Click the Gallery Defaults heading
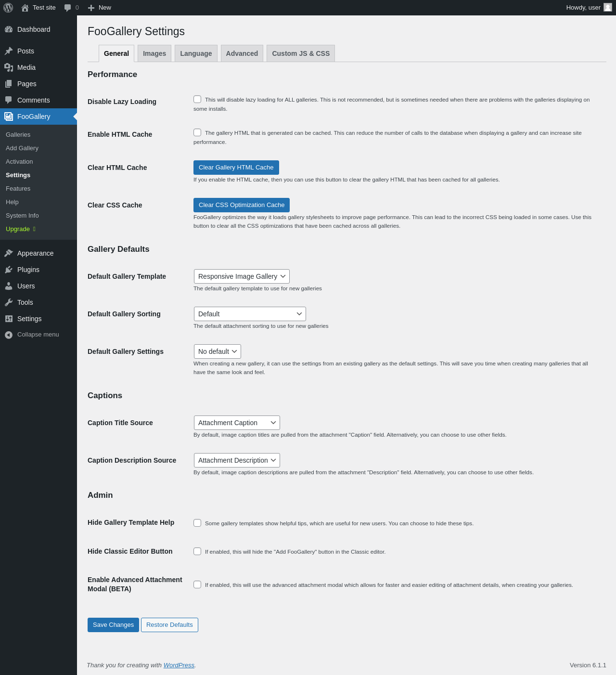 [118, 249]
